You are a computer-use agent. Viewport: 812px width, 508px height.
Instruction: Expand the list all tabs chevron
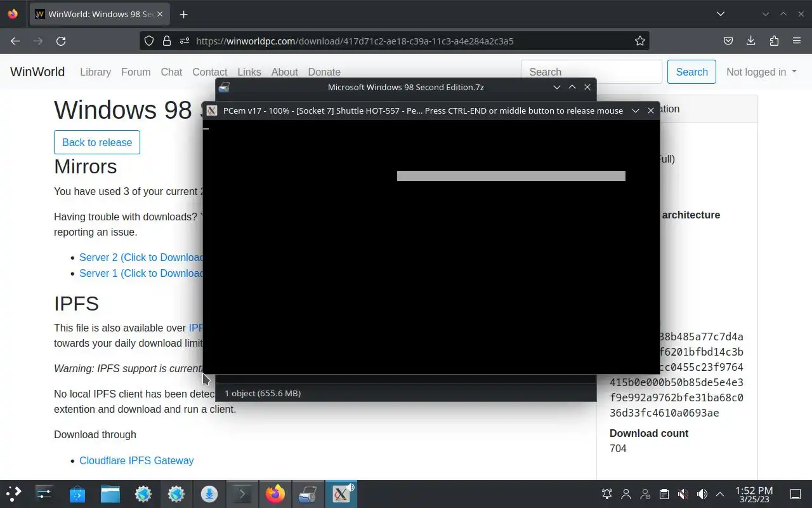coord(721,14)
